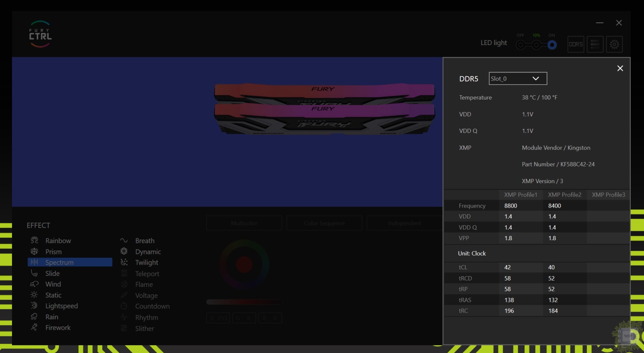The height and width of the screenshot is (353, 644).
Task: Switch to the Color Sequence tab
Action: coord(324,223)
